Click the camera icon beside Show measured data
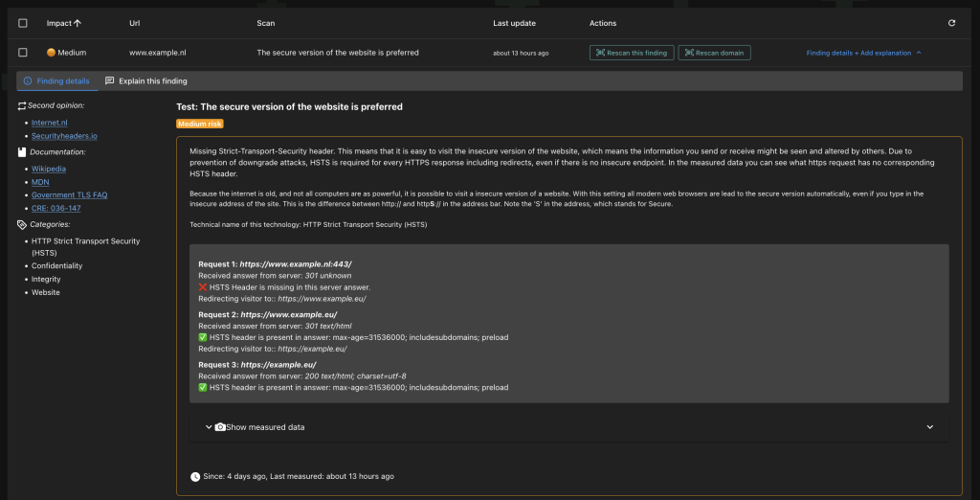The image size is (980, 500). [220, 427]
